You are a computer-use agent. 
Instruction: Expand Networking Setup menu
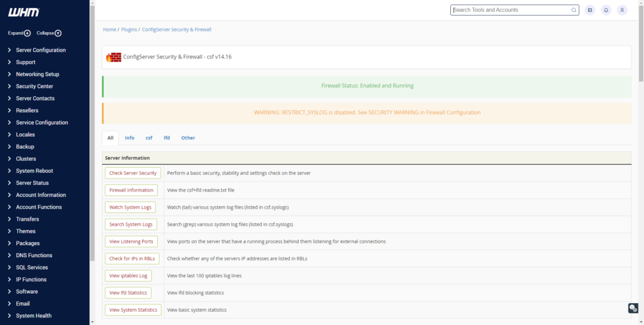(x=37, y=74)
